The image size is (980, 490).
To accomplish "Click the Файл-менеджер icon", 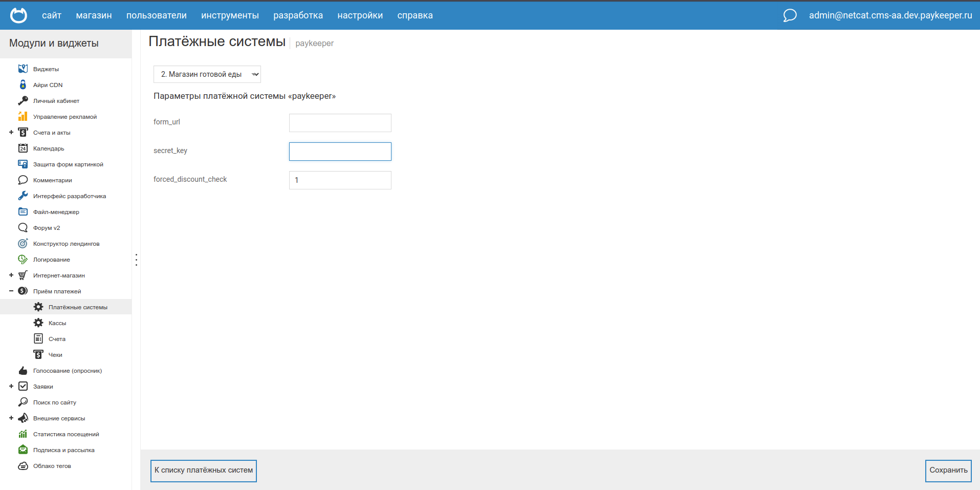I will click(x=23, y=211).
